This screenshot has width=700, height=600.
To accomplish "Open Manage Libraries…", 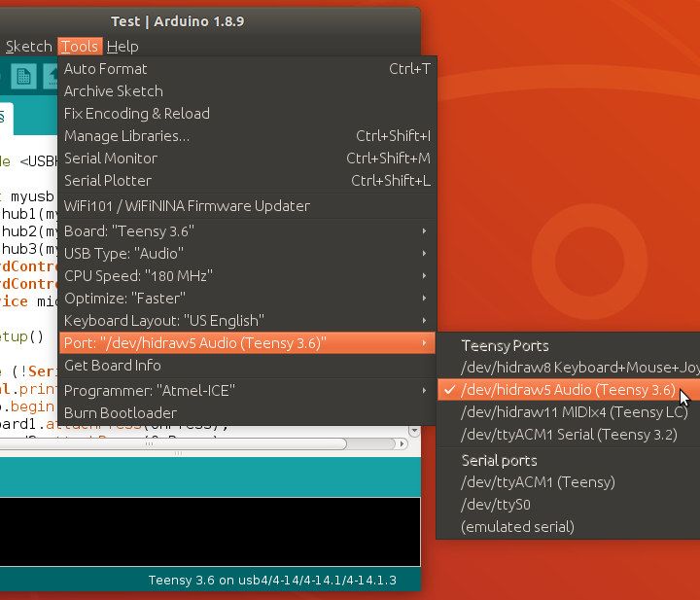I will coord(247,136).
